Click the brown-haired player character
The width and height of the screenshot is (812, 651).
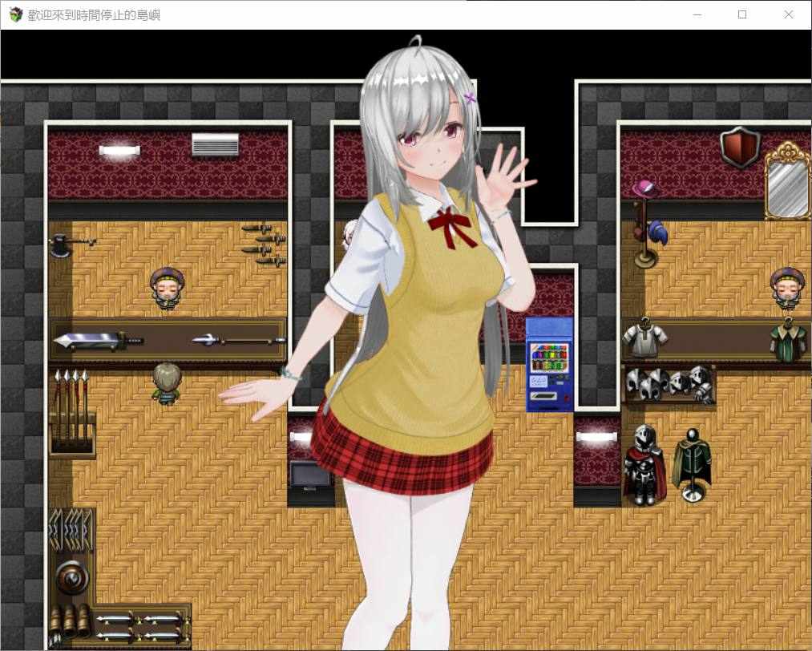[x=166, y=383]
